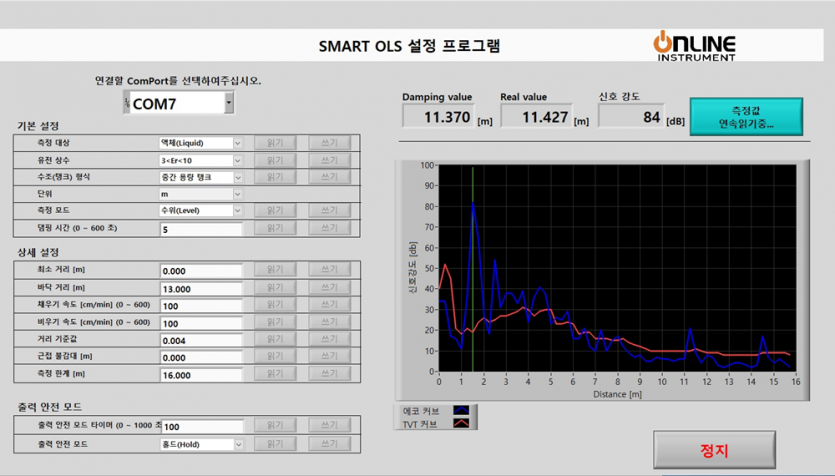Expand the 측정 모드 Level dropdown
The width and height of the screenshot is (835, 476).
237,211
